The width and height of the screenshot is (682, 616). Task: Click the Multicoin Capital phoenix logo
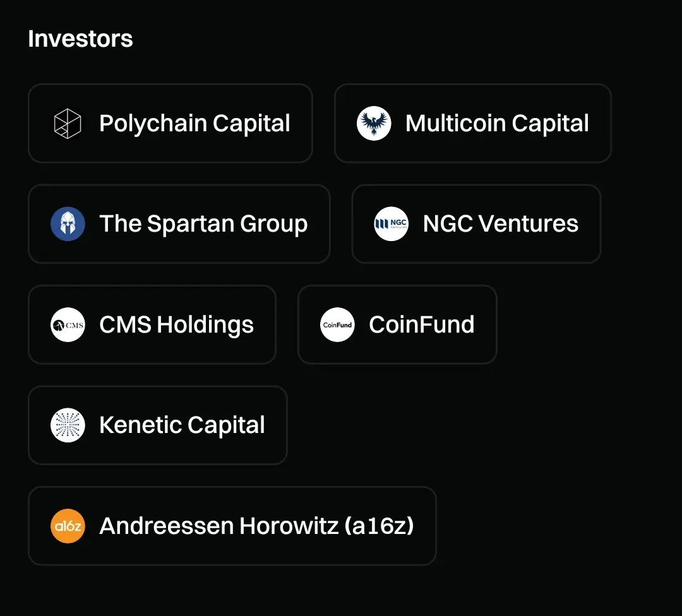(x=374, y=123)
